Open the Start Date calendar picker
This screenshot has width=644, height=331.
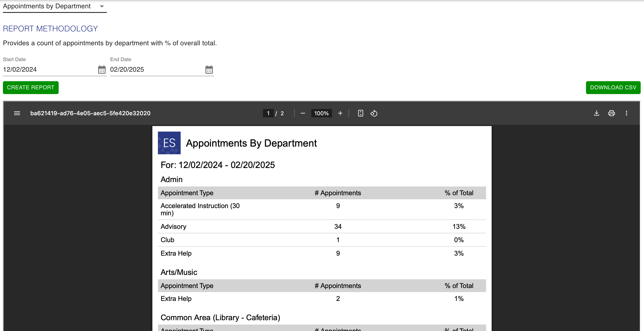pos(101,70)
